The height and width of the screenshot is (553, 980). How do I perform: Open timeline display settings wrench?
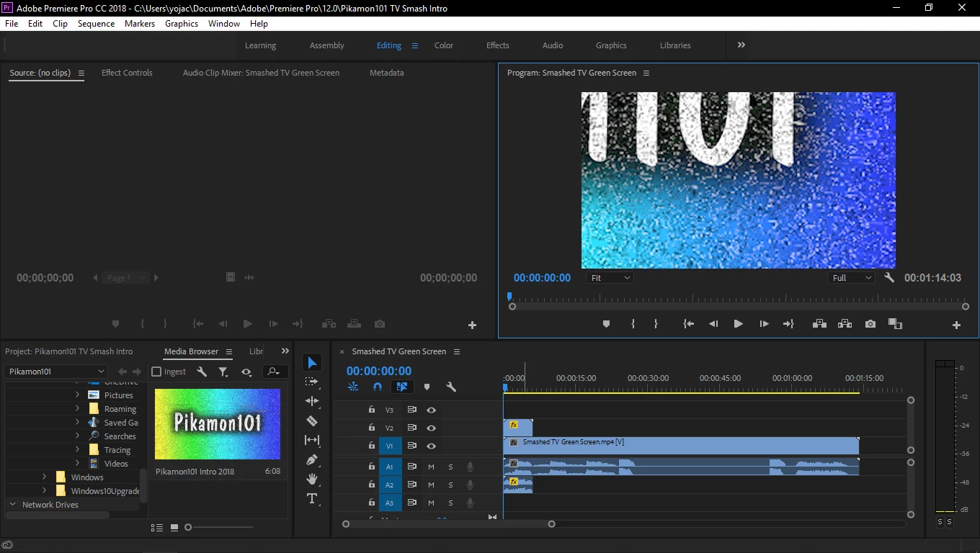tap(451, 387)
